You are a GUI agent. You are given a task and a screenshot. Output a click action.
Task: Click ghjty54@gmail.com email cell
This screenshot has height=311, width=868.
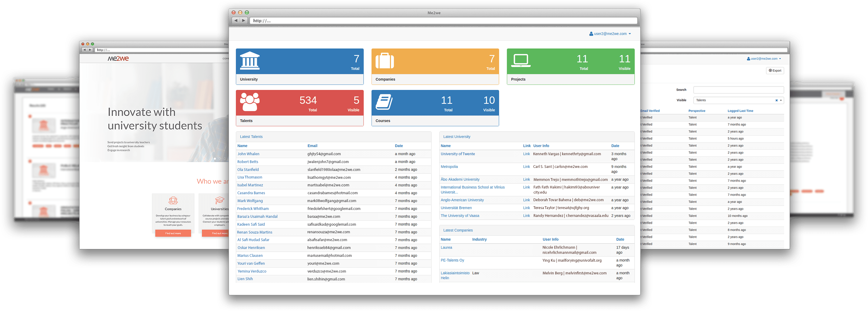(x=324, y=154)
